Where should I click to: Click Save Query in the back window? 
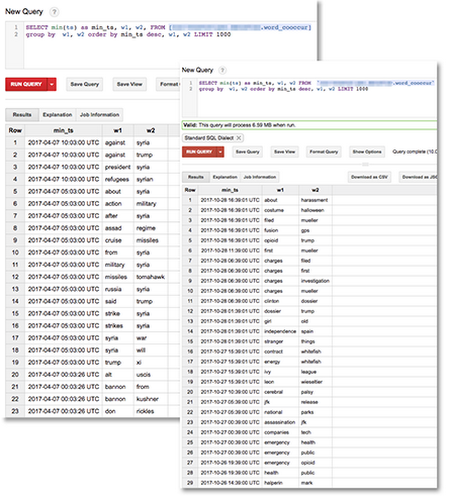tap(85, 84)
